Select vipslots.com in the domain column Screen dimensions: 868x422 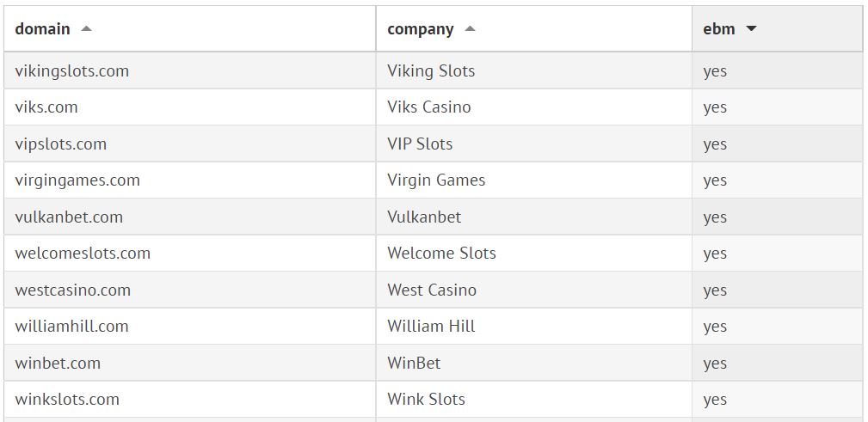(61, 144)
